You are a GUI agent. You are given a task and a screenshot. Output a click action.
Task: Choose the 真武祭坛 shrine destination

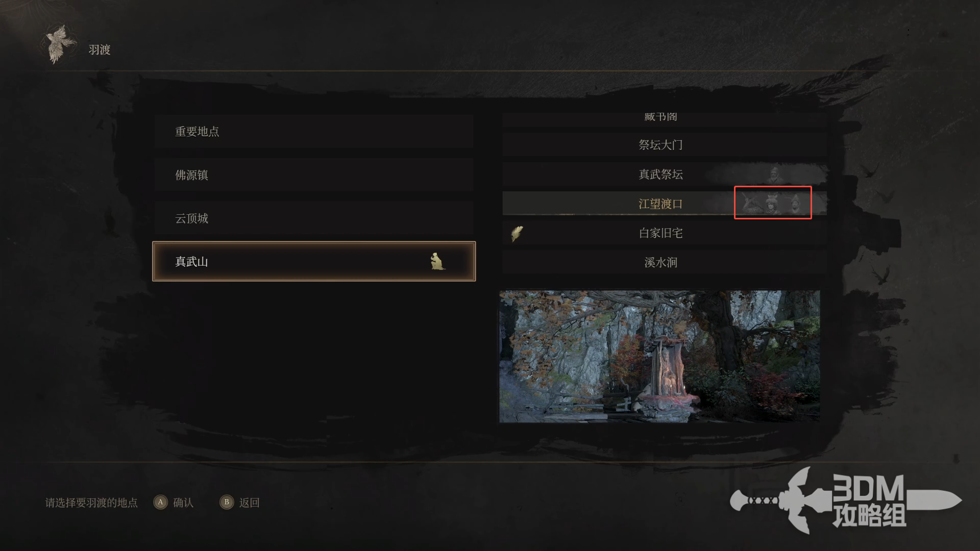coord(665,174)
